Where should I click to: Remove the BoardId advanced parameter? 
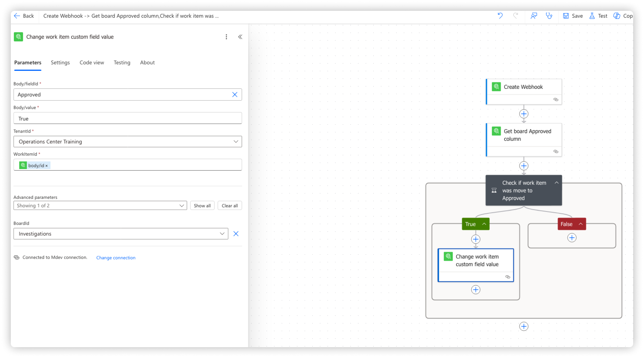(x=236, y=234)
